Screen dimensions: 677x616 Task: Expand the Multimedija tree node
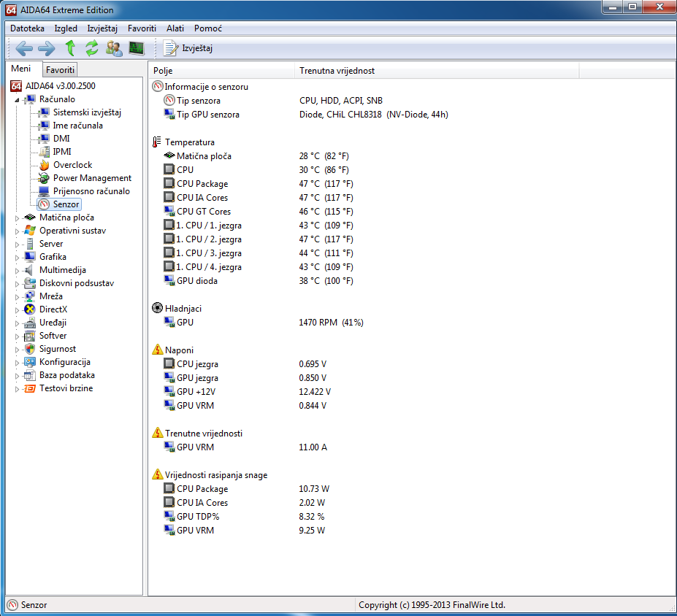pos(17,271)
